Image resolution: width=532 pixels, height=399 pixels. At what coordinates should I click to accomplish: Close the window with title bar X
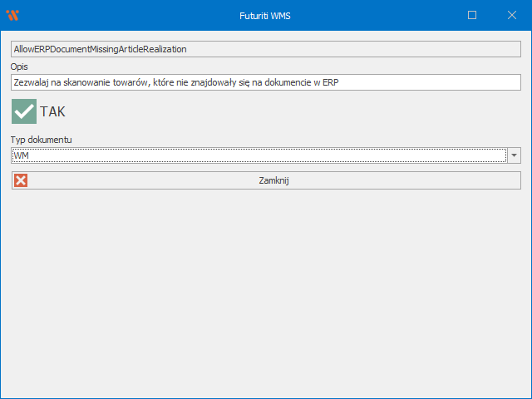tap(512, 15)
